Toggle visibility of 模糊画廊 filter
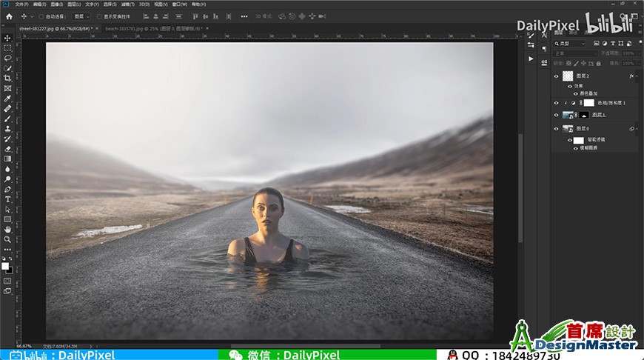Image resolution: width=644 pixels, height=360 pixels. (575, 148)
